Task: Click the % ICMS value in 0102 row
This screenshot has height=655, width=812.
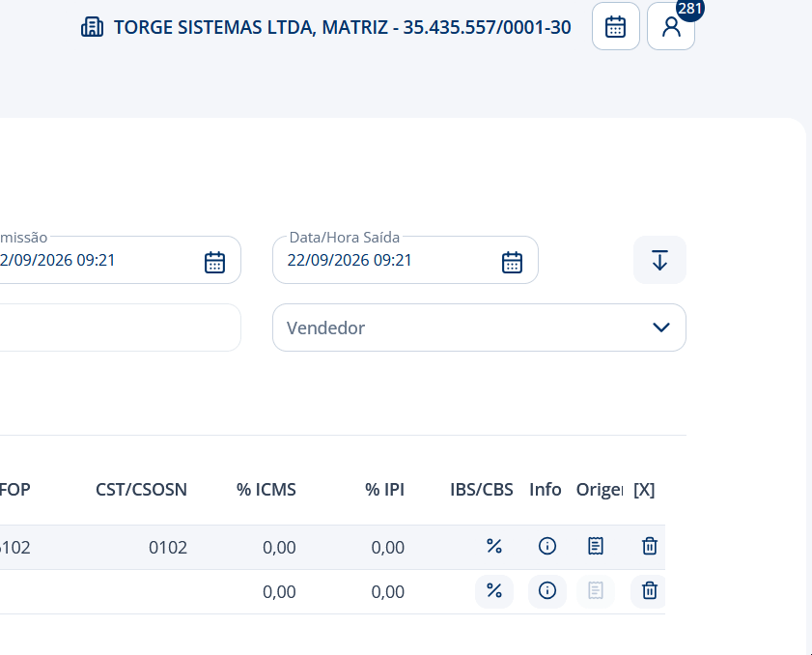Action: click(x=279, y=548)
